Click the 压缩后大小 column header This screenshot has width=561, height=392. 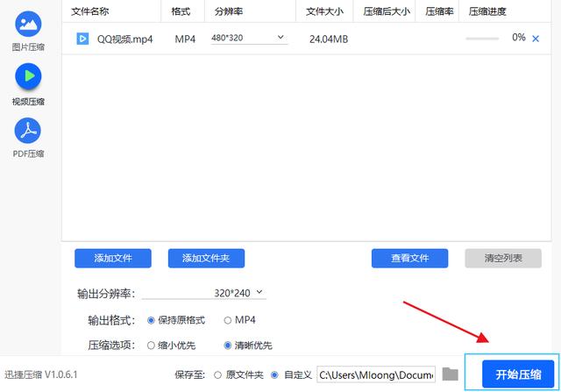click(x=387, y=11)
